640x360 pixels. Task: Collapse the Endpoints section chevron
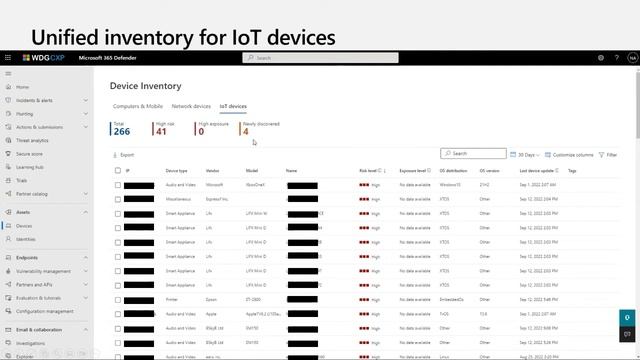pos(86,258)
